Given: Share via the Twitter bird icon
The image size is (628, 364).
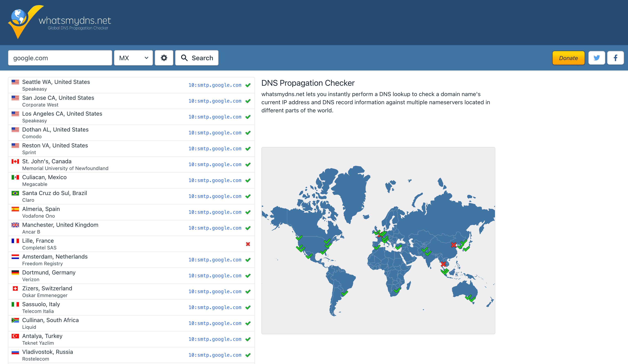Looking at the screenshot, I should 597,58.
